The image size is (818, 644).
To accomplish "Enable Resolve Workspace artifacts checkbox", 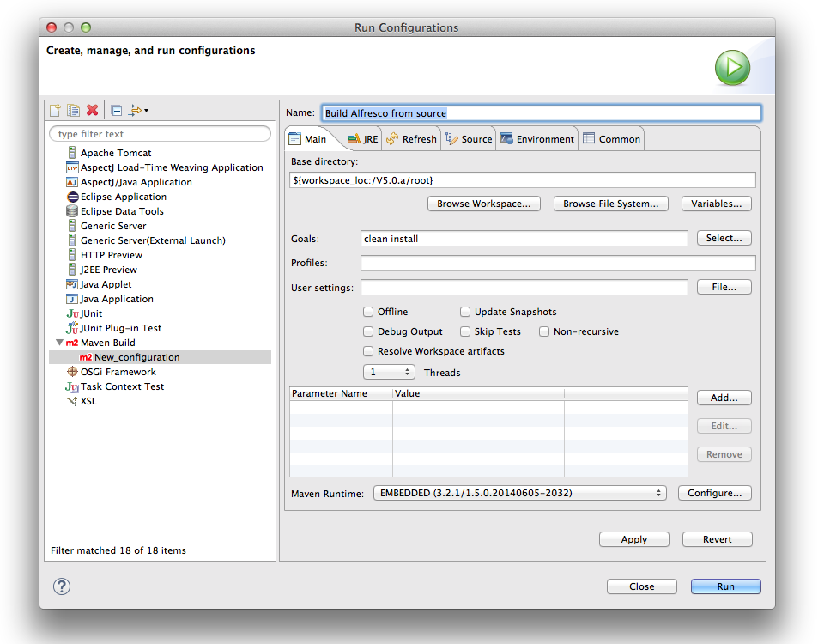I will pyautogui.click(x=368, y=352).
